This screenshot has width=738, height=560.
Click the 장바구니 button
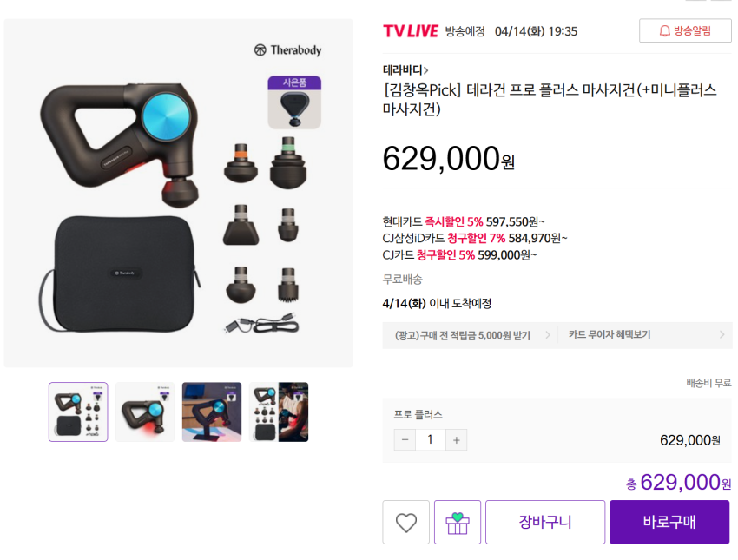pos(545,522)
